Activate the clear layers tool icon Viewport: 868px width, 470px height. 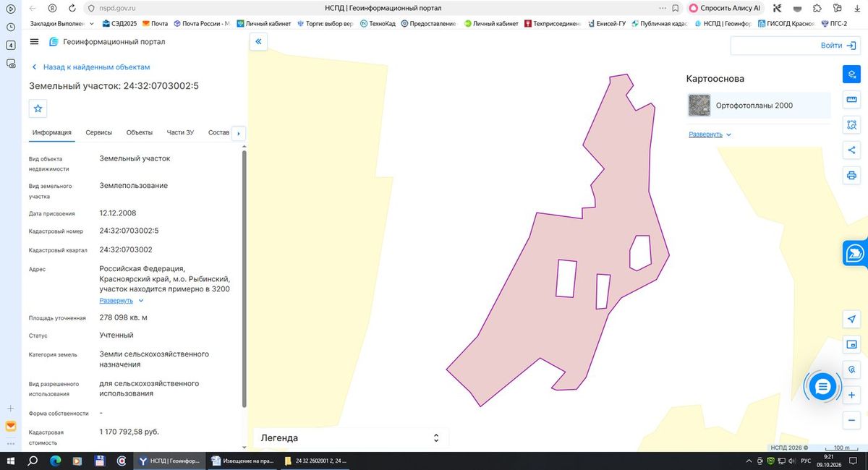pos(851,74)
